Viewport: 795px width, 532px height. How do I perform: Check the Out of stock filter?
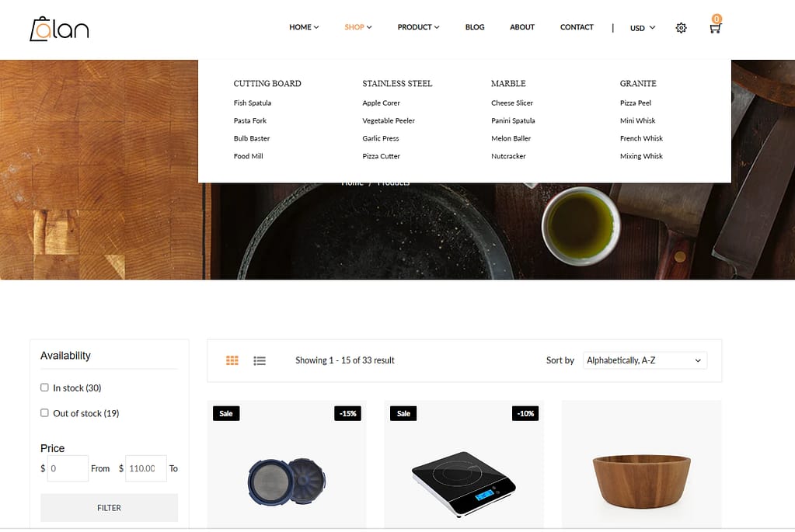pos(44,413)
